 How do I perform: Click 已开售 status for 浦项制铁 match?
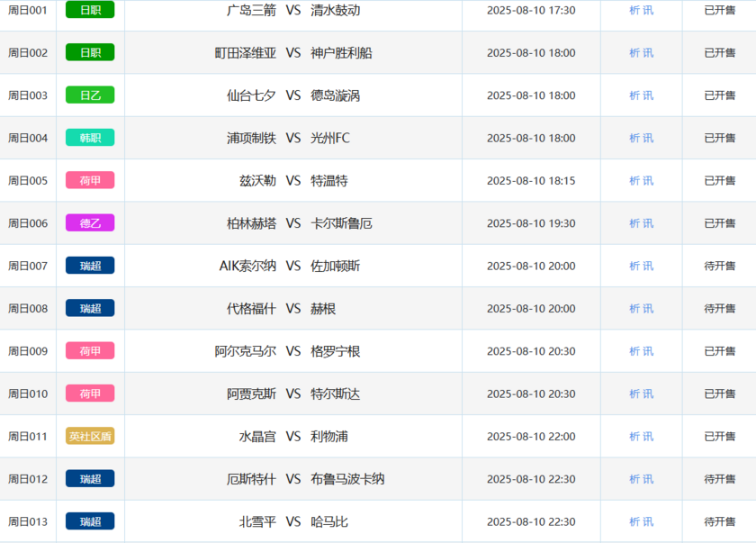[719, 138]
